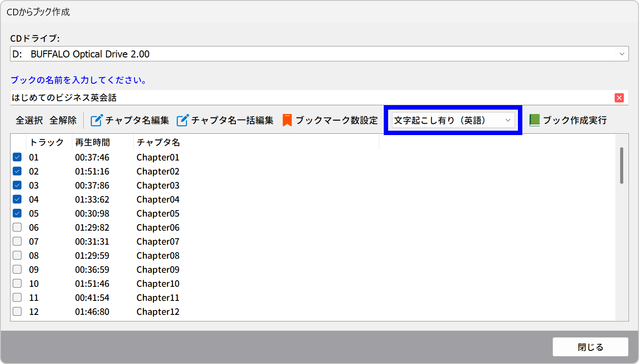Uncheck track 02 checkbox
Screen dimensions: 639x364
point(17,171)
